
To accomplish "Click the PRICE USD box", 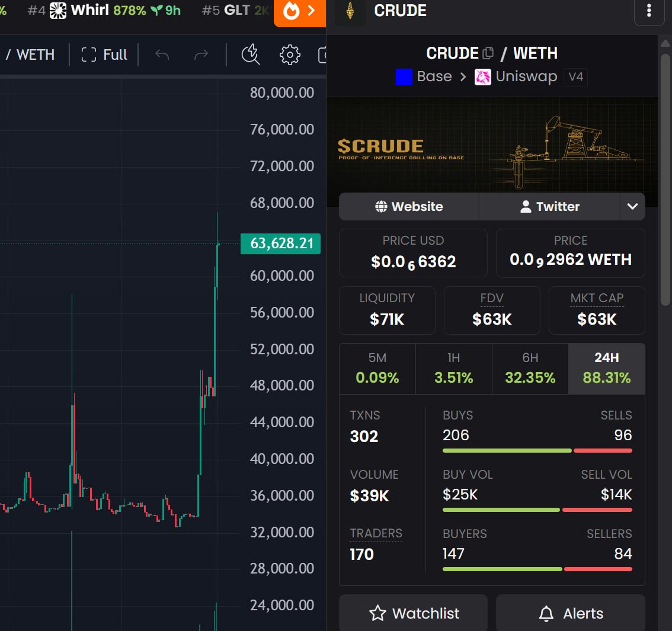I will click(413, 253).
